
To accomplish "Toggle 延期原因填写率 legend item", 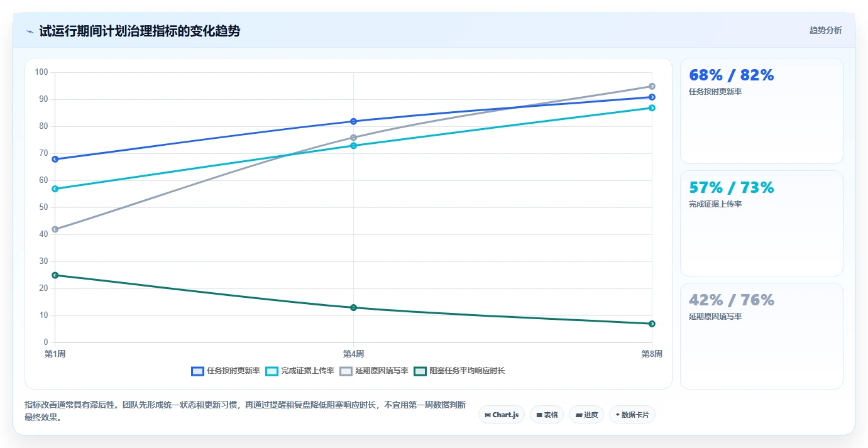I will pos(374,371).
